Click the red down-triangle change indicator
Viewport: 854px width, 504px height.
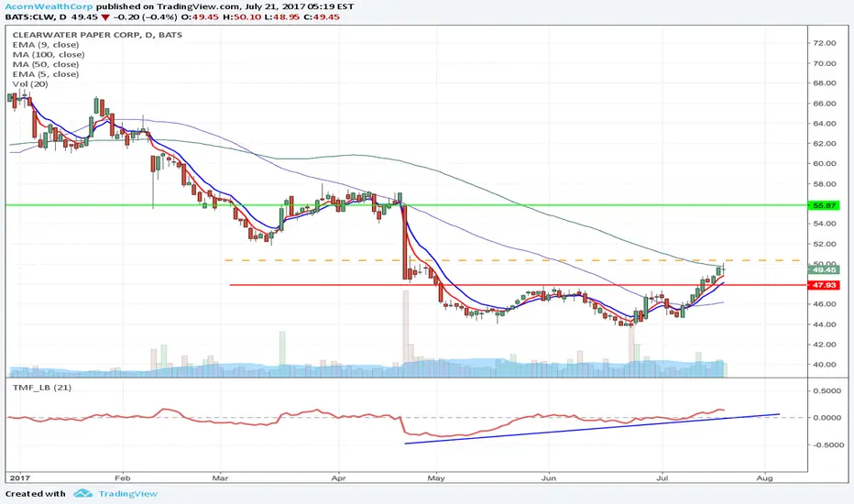coord(105,16)
